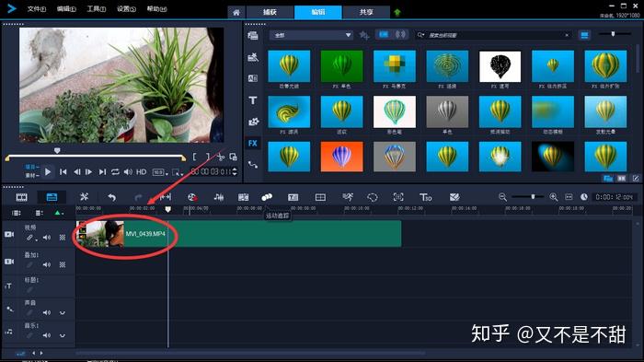Click the timeline zoom slider handle
The width and height of the screenshot is (644, 362).
point(533,197)
